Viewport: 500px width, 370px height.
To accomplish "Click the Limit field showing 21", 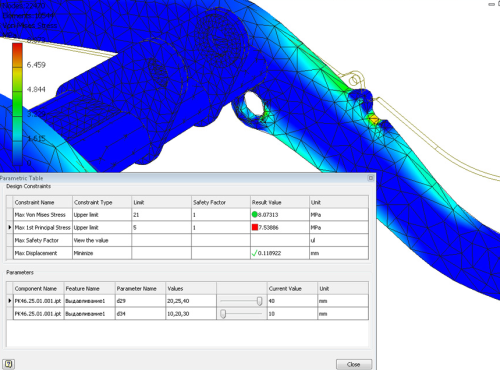I will pyautogui.click(x=161, y=215).
